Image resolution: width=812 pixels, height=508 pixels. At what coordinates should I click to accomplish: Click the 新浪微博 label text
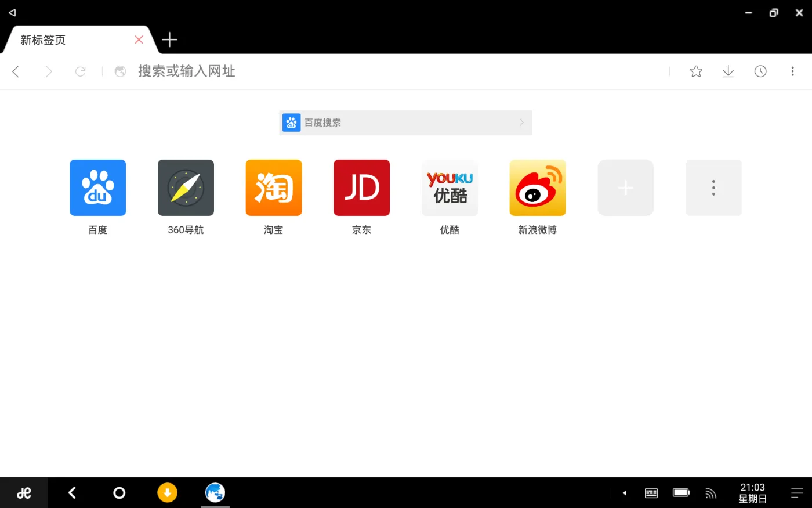(x=538, y=230)
